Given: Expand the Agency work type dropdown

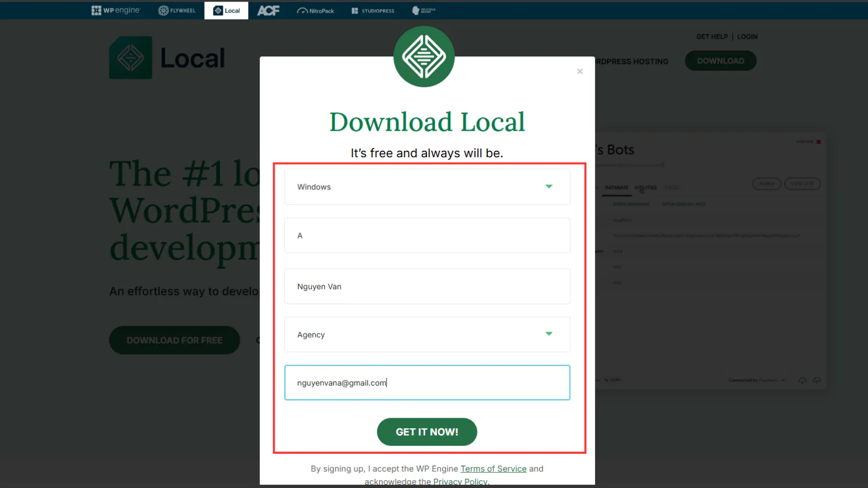Looking at the screenshot, I should [427, 335].
